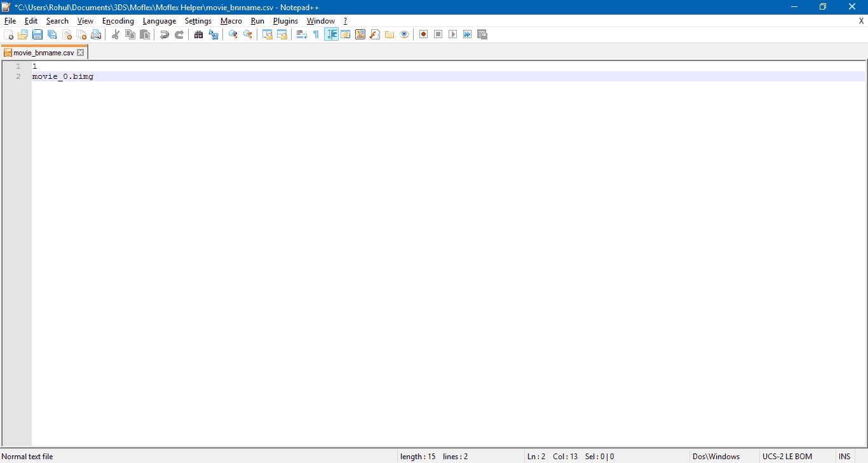
Task: Restore down the Notepad++ window
Action: [823, 7]
